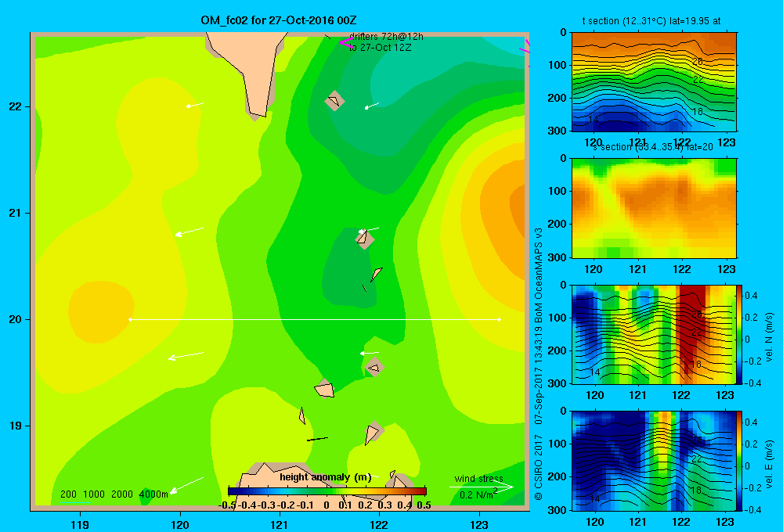Click the wind stress reference arrow in the legend
Screen dimensions: 783x532
[x=481, y=487]
